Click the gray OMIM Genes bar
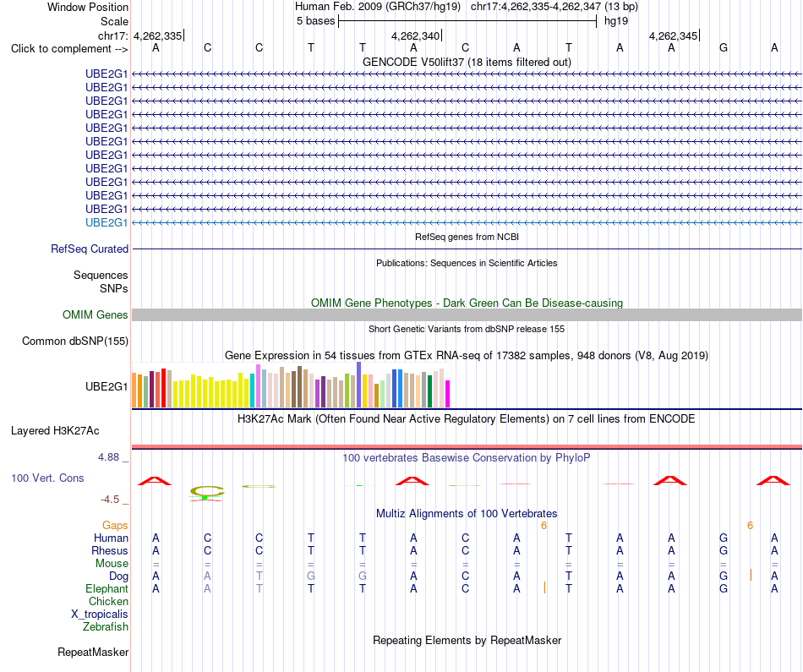Viewport: 803px width, 672px height. (467, 315)
